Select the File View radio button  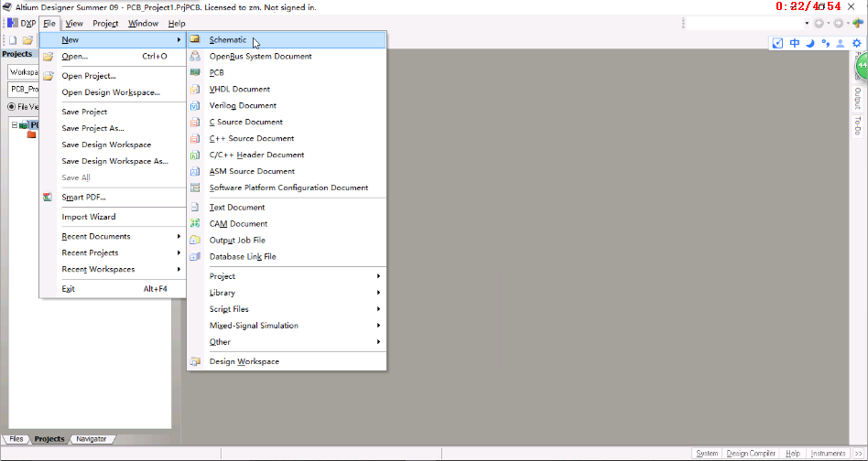point(11,107)
